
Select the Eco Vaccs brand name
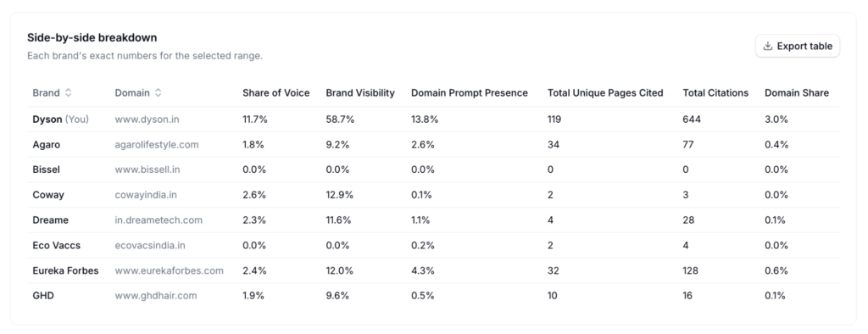pyautogui.click(x=57, y=245)
